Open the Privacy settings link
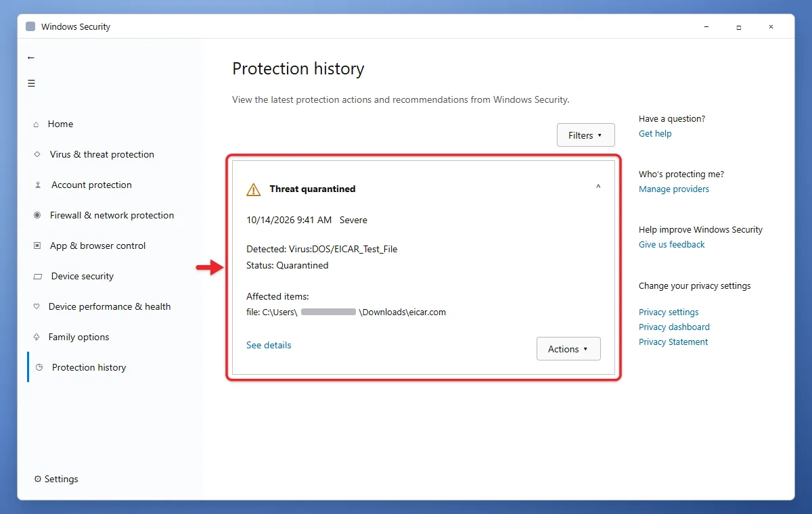Viewport: 812px width, 514px height. pyautogui.click(x=669, y=312)
